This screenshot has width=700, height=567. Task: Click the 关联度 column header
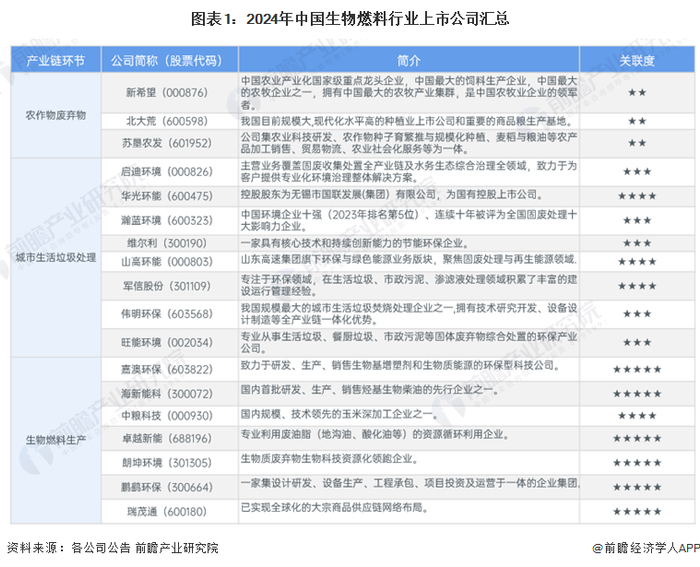(x=637, y=60)
